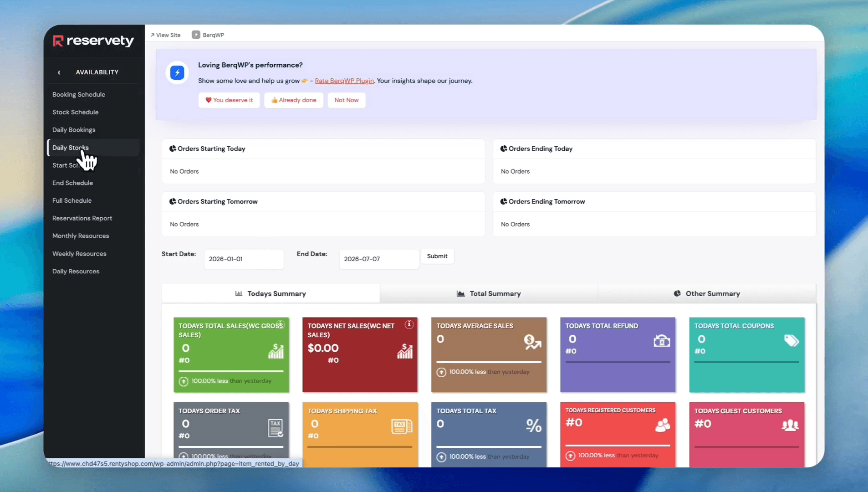The width and height of the screenshot is (868, 492).
Task: Go to Monthly Resources page
Action: (x=81, y=236)
